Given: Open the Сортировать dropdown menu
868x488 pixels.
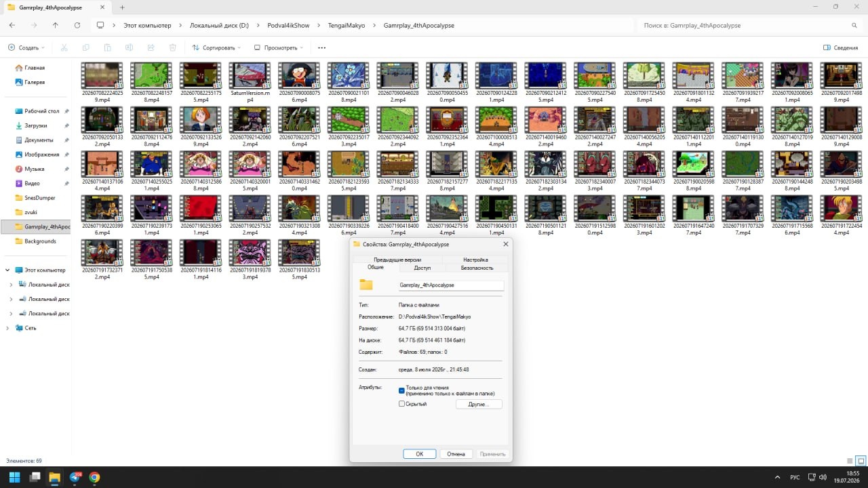Looking at the screenshot, I should point(217,47).
